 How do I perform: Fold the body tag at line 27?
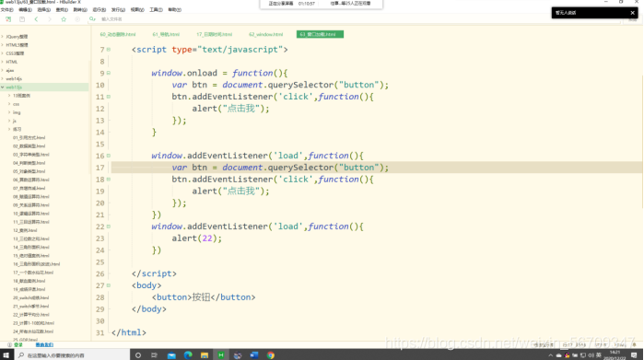109,285
